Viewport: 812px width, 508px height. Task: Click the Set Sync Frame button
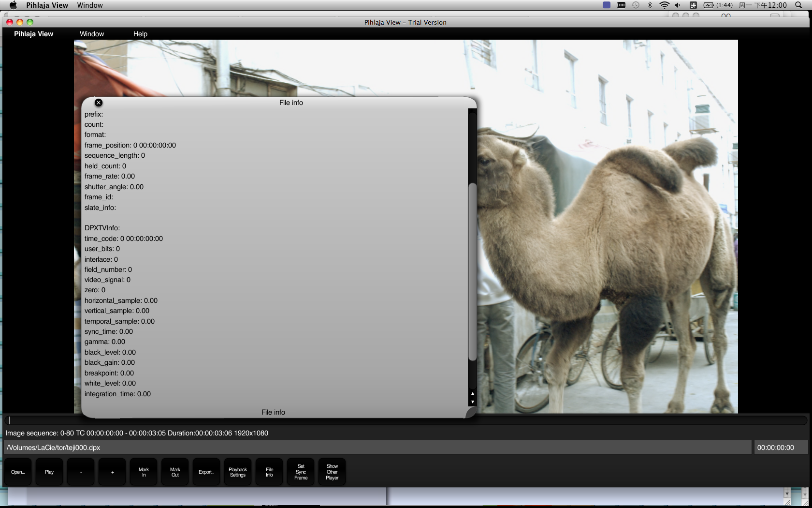(301, 472)
